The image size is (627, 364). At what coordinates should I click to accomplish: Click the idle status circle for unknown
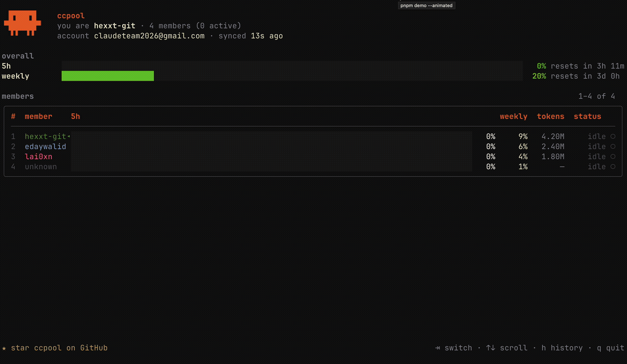point(613,167)
